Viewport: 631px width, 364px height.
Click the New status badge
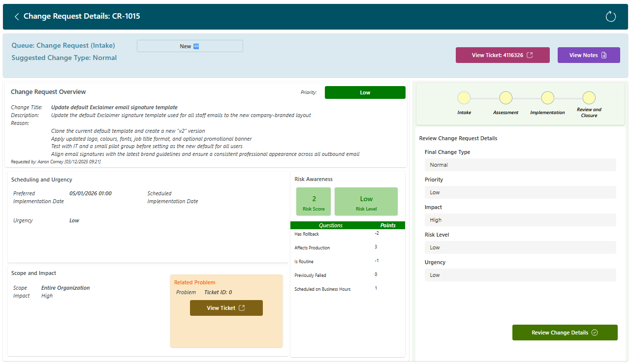pyautogui.click(x=190, y=46)
